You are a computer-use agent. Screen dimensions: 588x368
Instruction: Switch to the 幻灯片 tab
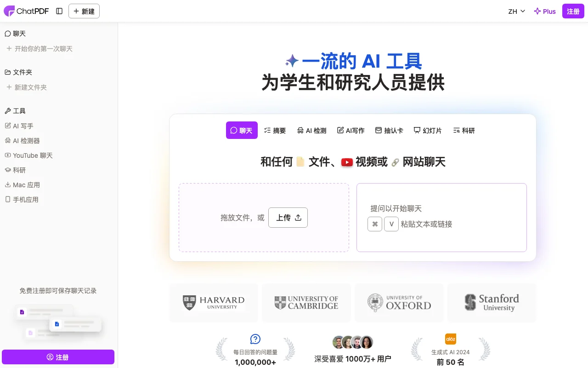pyautogui.click(x=428, y=131)
